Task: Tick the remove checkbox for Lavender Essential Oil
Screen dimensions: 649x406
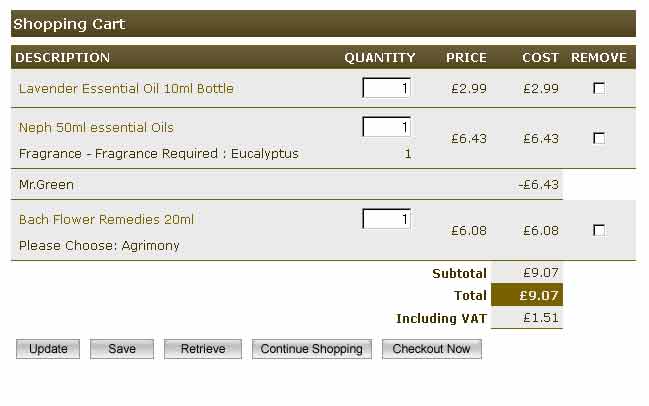Action: 599,88
